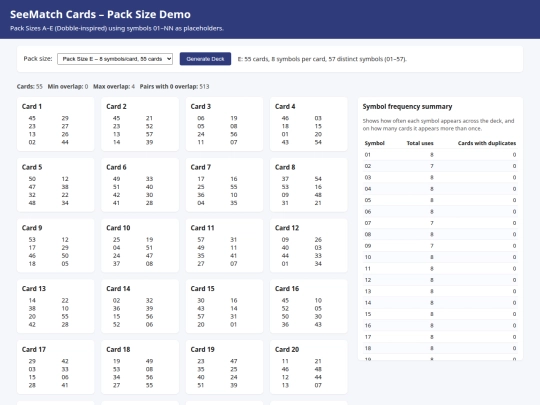This screenshot has width=540, height=405.
Task: Click duplicates value 0 in the symbol 01 row
Action: pos(514,155)
